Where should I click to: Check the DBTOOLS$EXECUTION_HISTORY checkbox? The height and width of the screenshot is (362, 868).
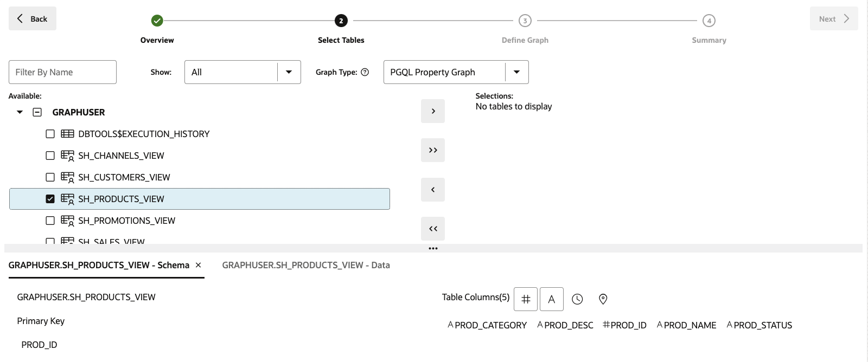click(x=50, y=134)
